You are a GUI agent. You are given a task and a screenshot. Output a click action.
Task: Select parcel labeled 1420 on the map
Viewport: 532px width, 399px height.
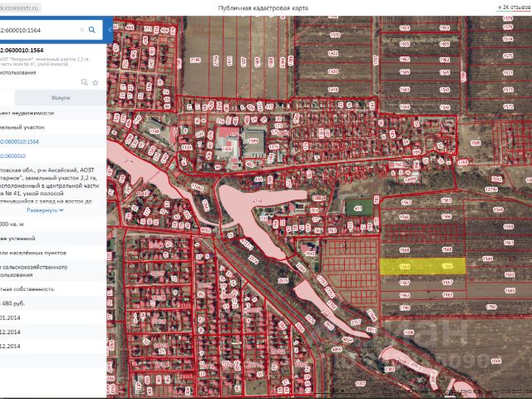[x=333, y=71]
